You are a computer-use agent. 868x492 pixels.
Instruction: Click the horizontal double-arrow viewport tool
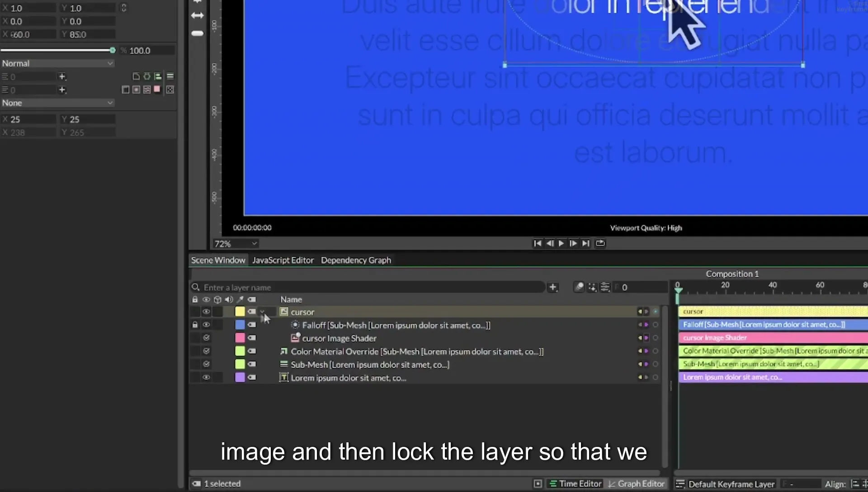(198, 15)
